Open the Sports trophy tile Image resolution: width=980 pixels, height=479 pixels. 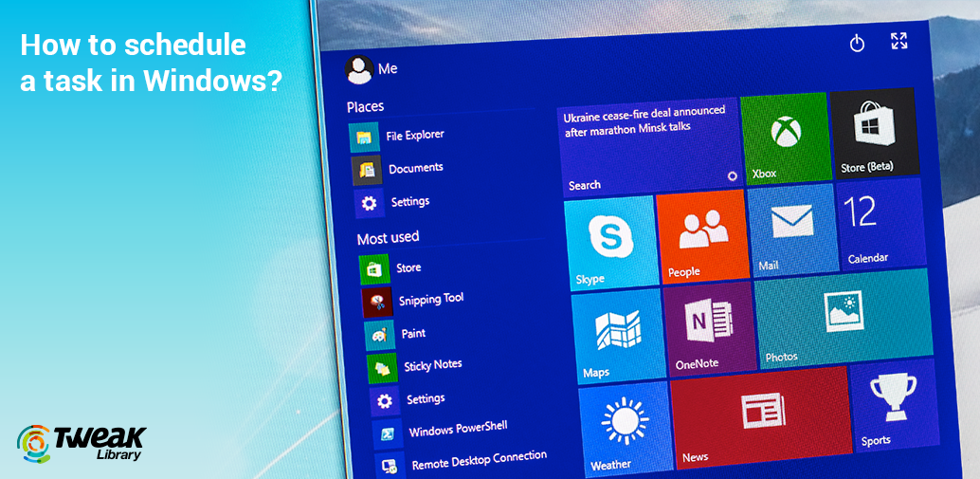click(895, 405)
